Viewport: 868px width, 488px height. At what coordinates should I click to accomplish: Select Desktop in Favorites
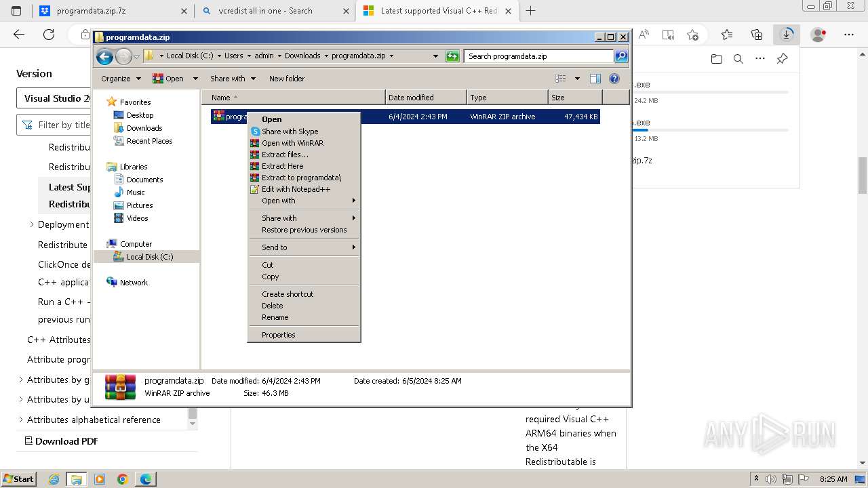pyautogui.click(x=140, y=115)
